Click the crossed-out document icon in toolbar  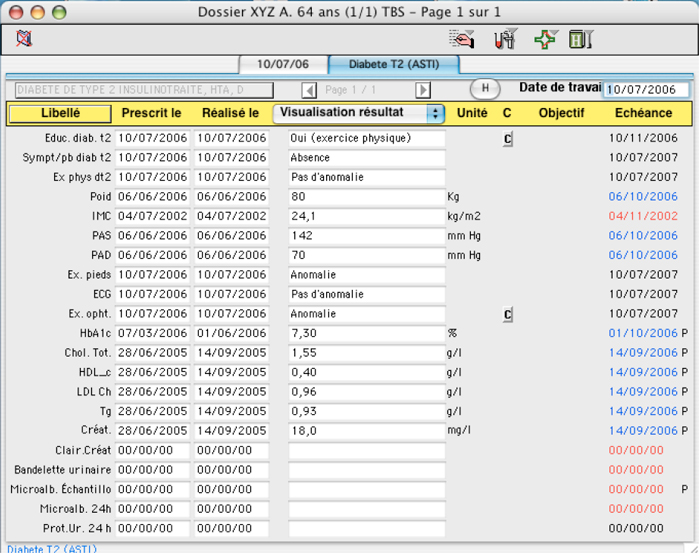click(x=24, y=38)
